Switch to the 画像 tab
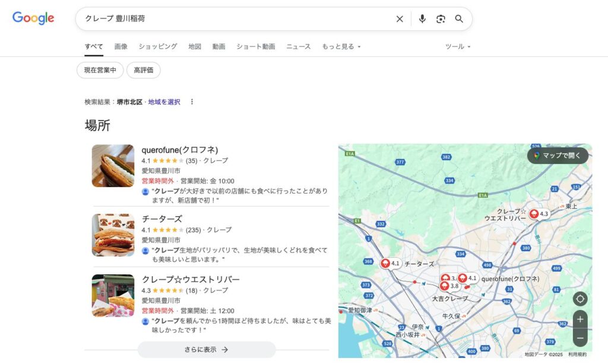 121,46
